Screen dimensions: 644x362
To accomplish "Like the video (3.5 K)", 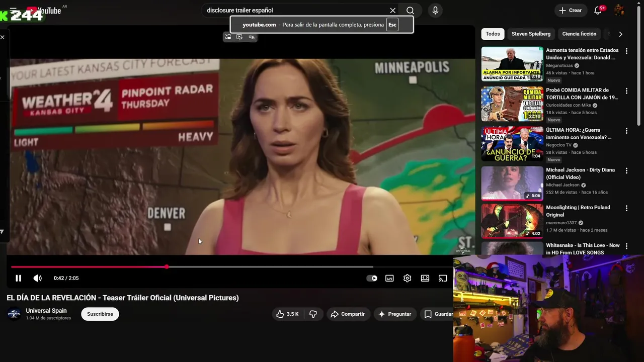I will (287, 314).
